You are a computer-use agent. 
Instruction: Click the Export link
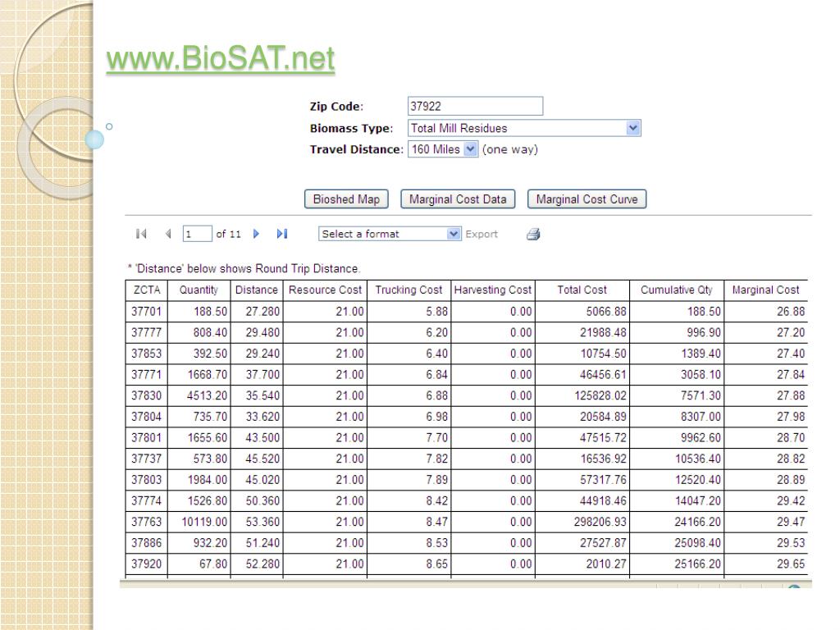(x=482, y=234)
